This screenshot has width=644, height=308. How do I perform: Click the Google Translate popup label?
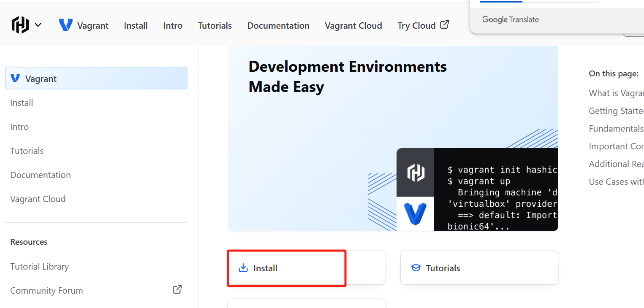click(511, 19)
